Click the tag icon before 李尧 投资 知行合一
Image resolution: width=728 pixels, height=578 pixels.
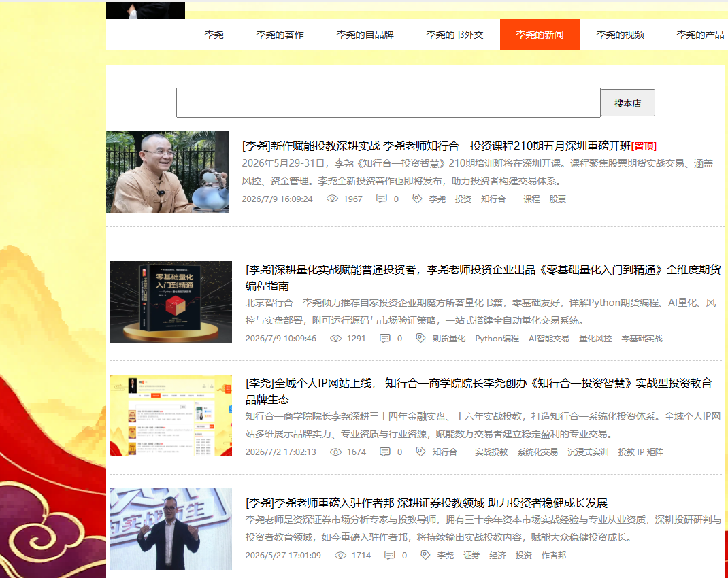[x=417, y=199]
